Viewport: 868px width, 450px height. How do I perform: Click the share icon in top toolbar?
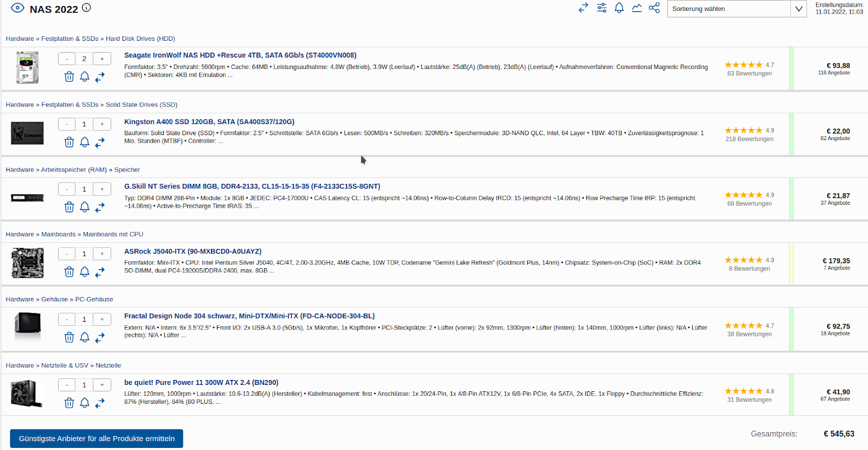(654, 8)
